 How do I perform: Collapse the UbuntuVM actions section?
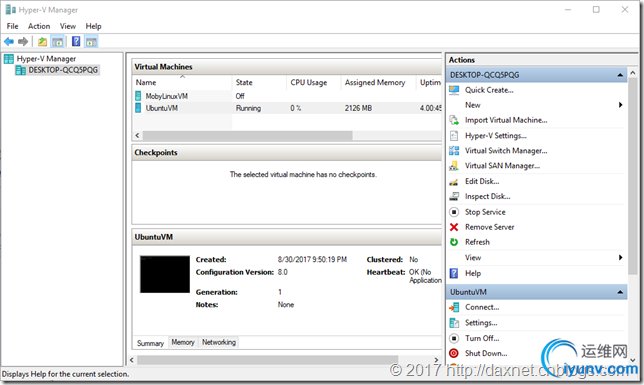tap(620, 292)
